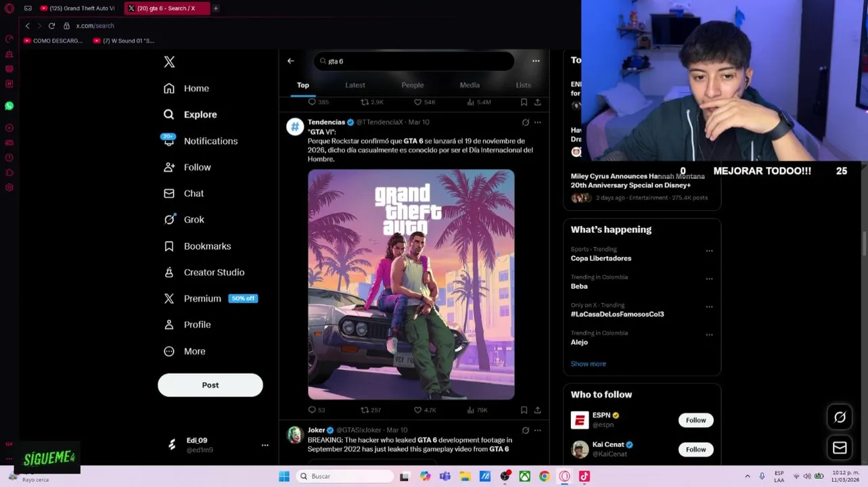The width and height of the screenshot is (868, 487).
Task: Open Grok from the sidebar
Action: pyautogui.click(x=184, y=220)
